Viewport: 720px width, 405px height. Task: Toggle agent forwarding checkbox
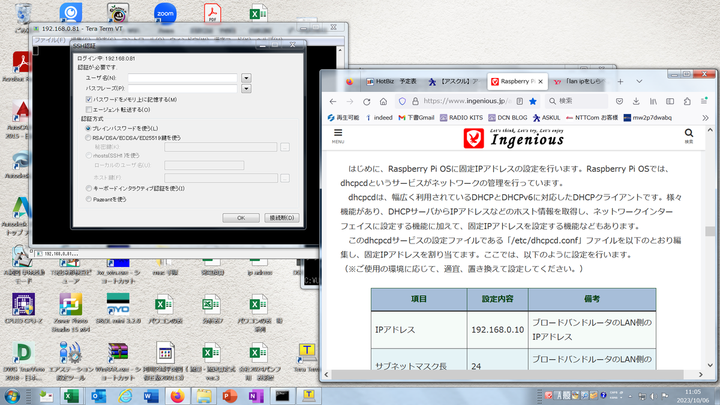coord(89,110)
